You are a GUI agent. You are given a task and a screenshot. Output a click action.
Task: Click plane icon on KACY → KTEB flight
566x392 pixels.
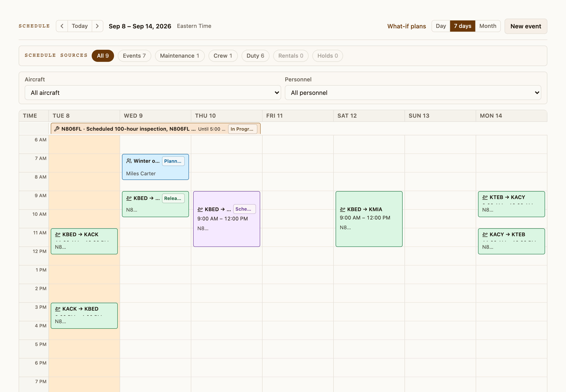(x=485, y=234)
